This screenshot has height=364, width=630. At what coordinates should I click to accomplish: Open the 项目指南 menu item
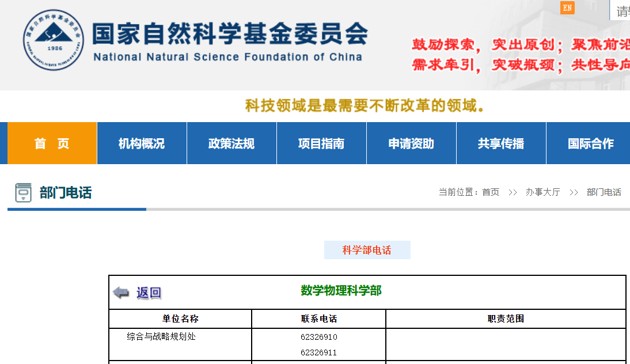[x=321, y=143]
